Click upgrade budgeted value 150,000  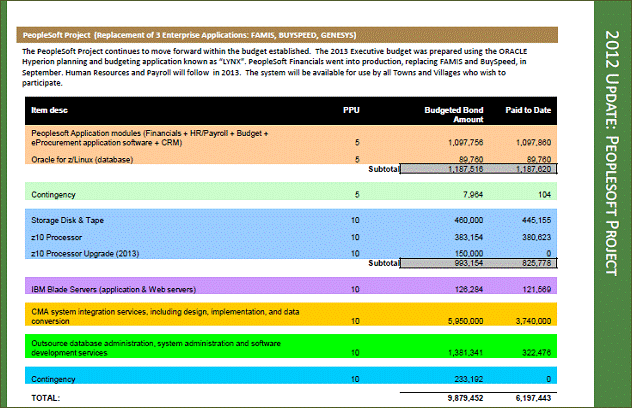469,253
